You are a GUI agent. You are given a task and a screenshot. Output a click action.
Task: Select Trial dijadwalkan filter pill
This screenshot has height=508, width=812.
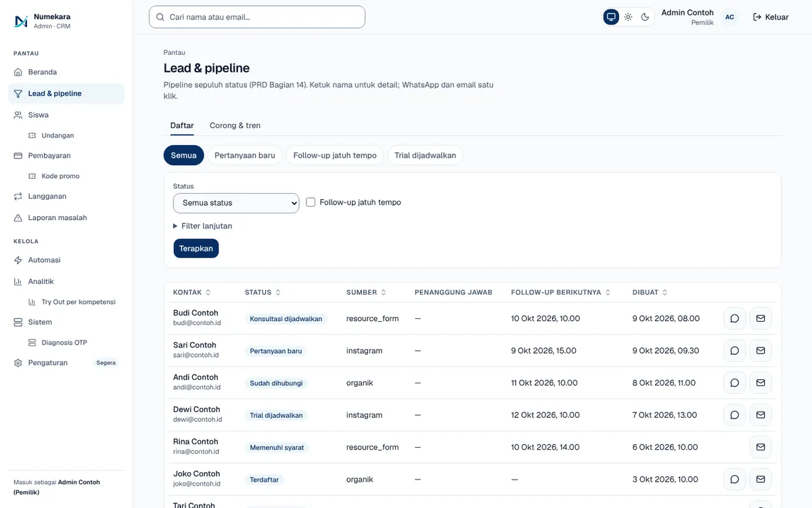[x=425, y=155]
